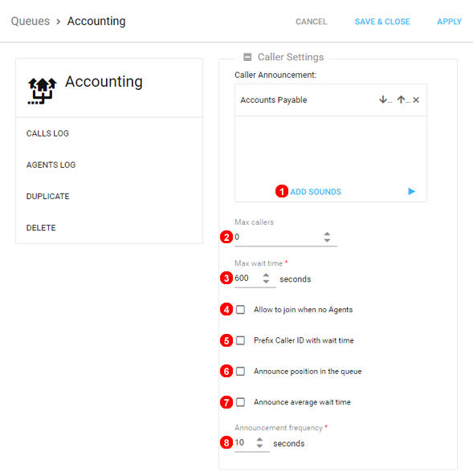Click the breadcrumb chevron after Queues
Image resolution: width=473 pixels, height=476 pixels.
59,22
